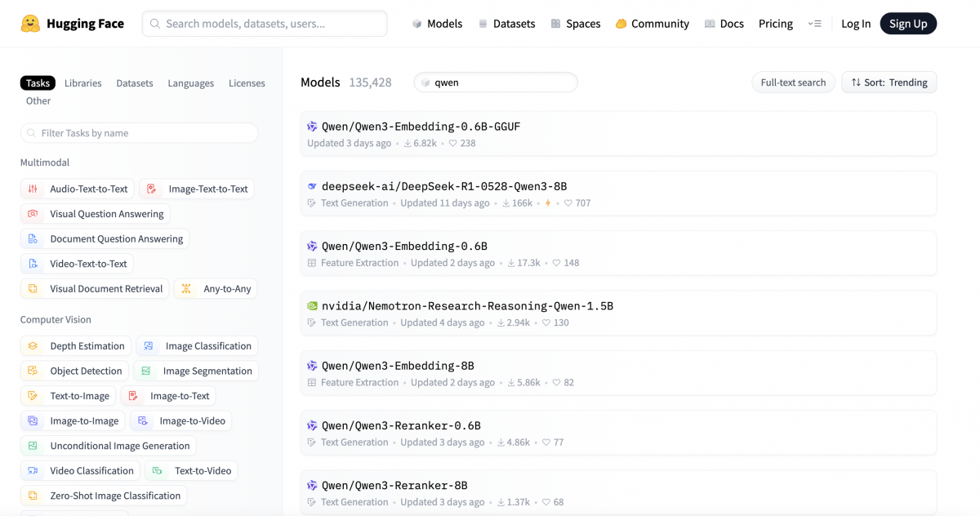Image resolution: width=980 pixels, height=516 pixels.
Task: Click the nvidia avatar icon
Action: coord(312,306)
